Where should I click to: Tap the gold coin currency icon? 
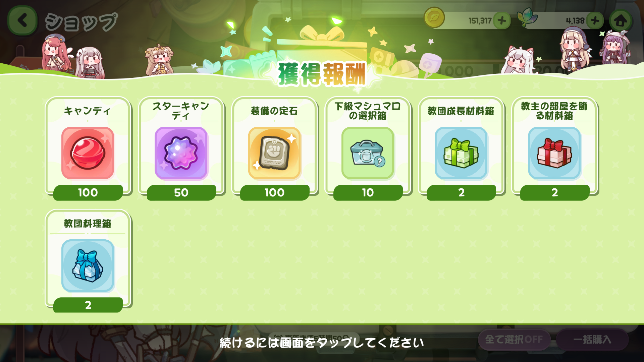434,17
